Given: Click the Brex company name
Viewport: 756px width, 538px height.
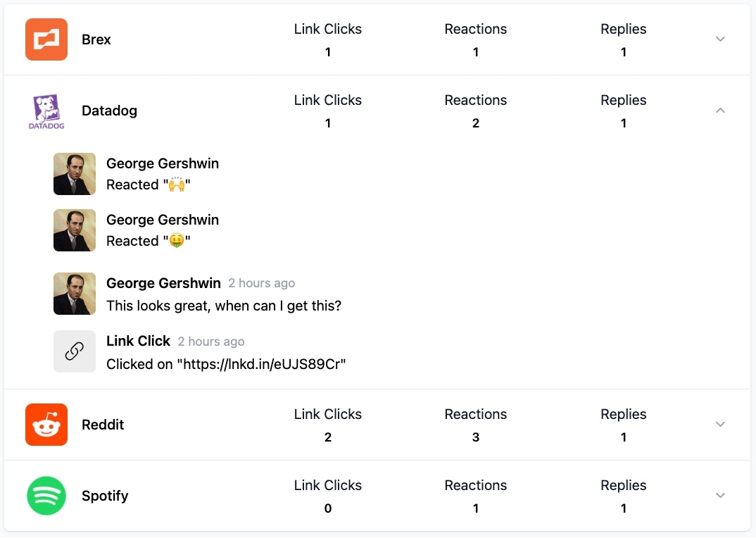Looking at the screenshot, I should coord(96,39).
